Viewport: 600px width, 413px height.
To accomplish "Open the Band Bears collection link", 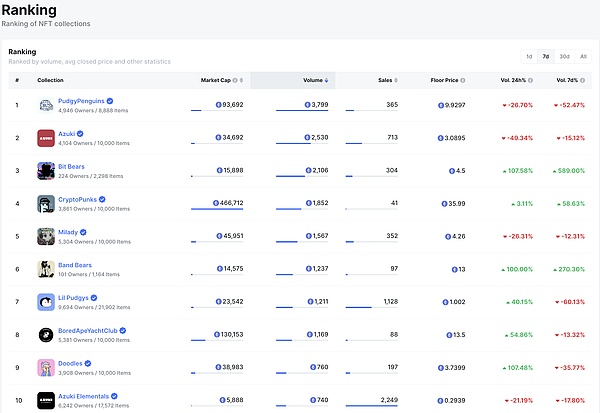I will click(x=75, y=265).
